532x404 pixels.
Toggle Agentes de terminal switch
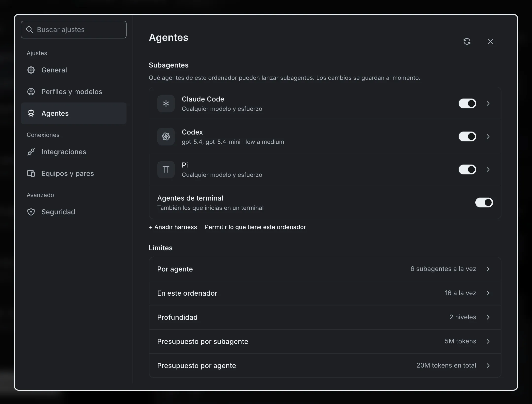[484, 202]
